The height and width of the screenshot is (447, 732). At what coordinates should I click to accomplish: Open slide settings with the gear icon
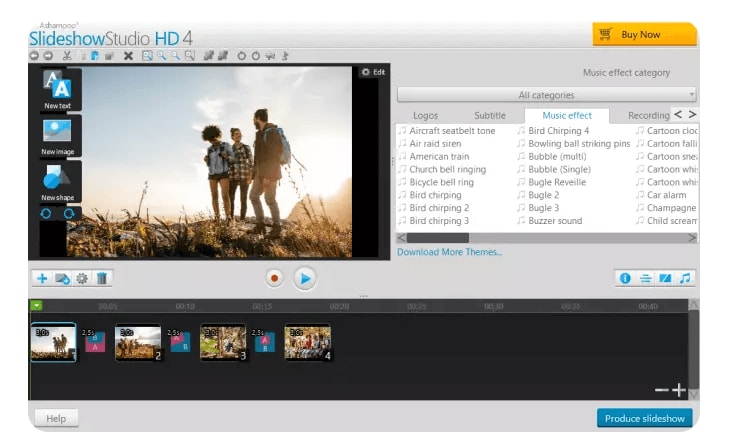coord(82,279)
